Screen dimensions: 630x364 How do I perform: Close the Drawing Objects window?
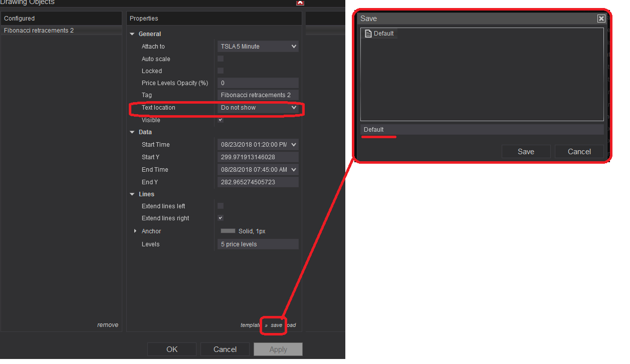point(300,2)
